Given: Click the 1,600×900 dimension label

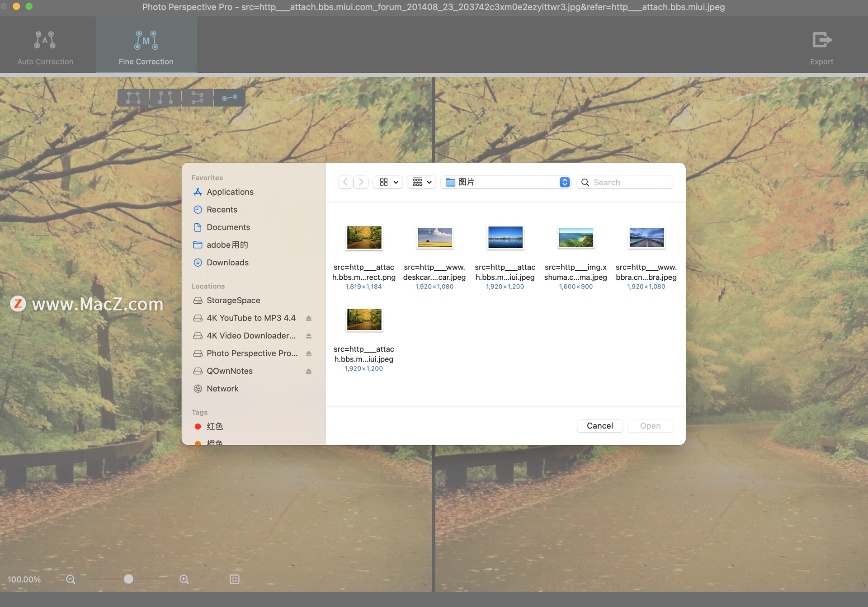Looking at the screenshot, I should point(576,287).
